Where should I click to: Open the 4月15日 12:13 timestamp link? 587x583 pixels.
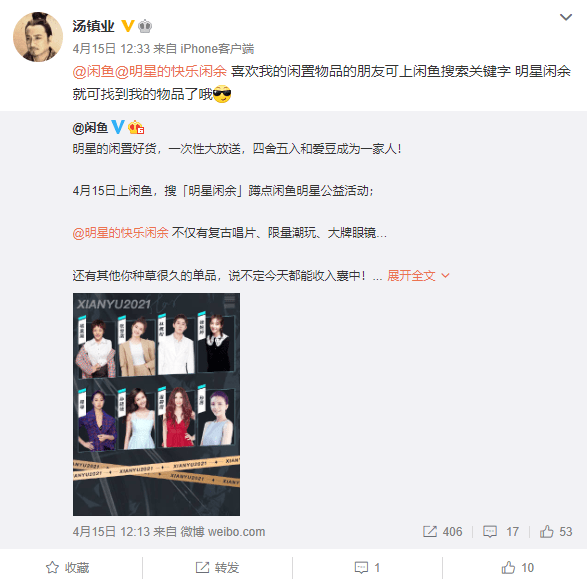click(x=111, y=532)
